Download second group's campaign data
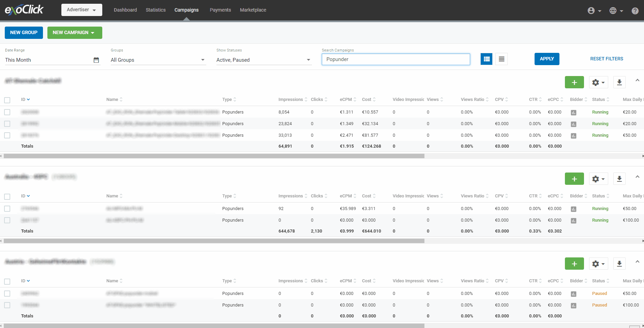 [619, 179]
